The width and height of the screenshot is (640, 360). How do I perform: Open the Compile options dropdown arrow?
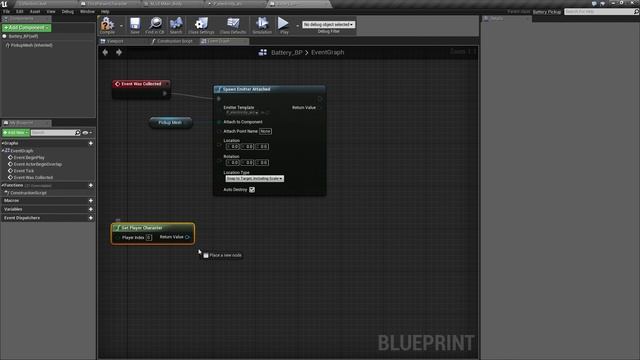(121, 26)
